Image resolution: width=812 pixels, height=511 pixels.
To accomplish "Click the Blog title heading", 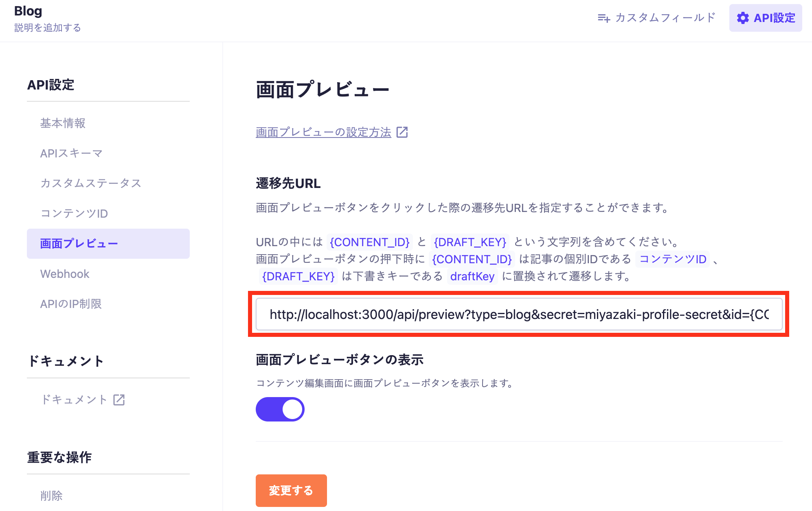I will 28,11.
